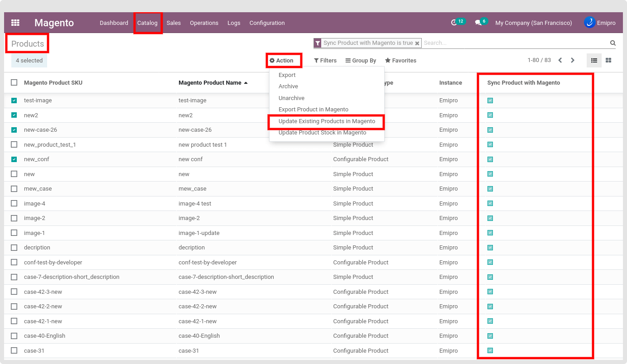Open the Dashboard menu
Image resolution: width=627 pixels, height=364 pixels.
tap(114, 23)
